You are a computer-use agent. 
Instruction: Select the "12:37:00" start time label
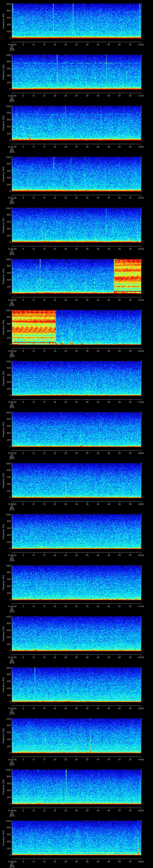pos(12,453)
